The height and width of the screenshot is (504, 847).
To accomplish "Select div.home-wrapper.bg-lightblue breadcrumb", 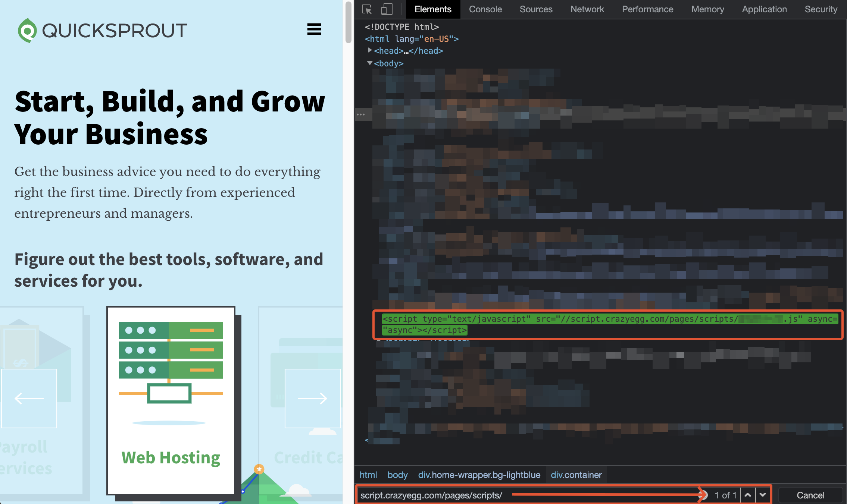I will click(x=479, y=475).
